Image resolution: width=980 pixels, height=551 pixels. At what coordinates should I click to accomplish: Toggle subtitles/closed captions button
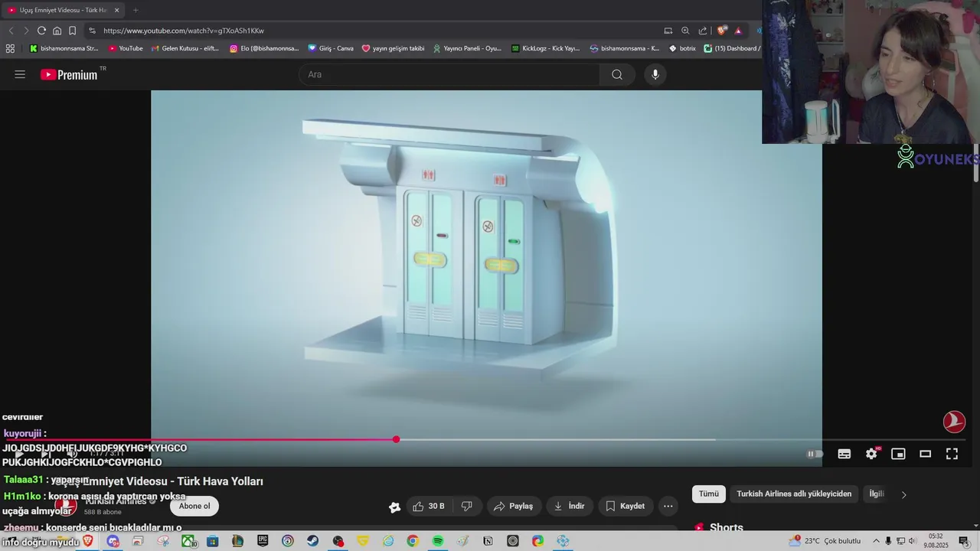point(844,454)
